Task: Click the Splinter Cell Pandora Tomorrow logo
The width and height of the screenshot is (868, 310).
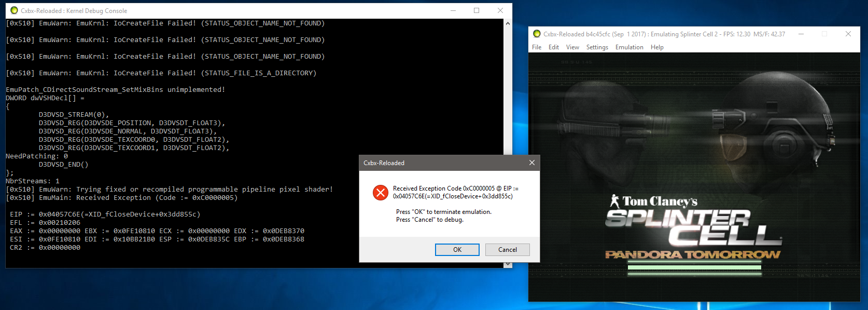Action: pyautogui.click(x=694, y=227)
